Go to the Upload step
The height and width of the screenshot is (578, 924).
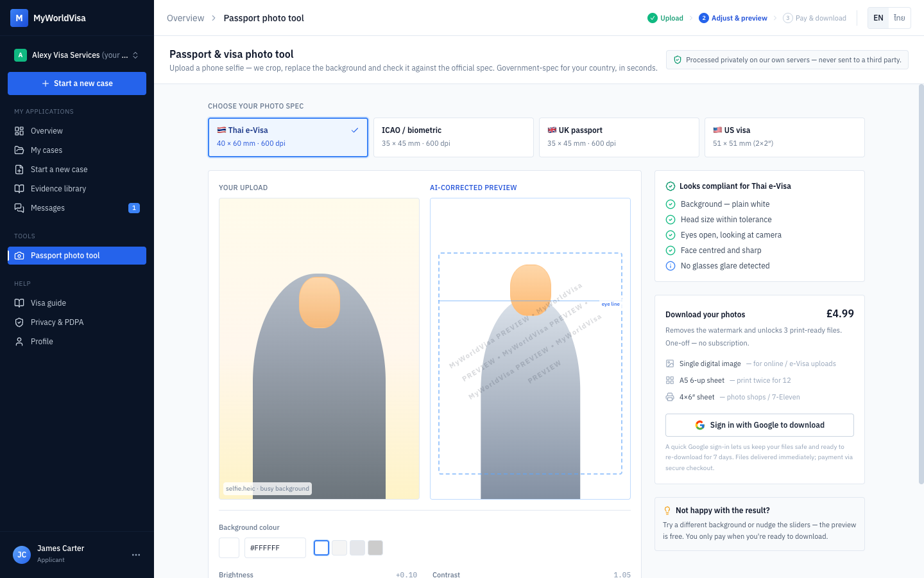pyautogui.click(x=665, y=18)
